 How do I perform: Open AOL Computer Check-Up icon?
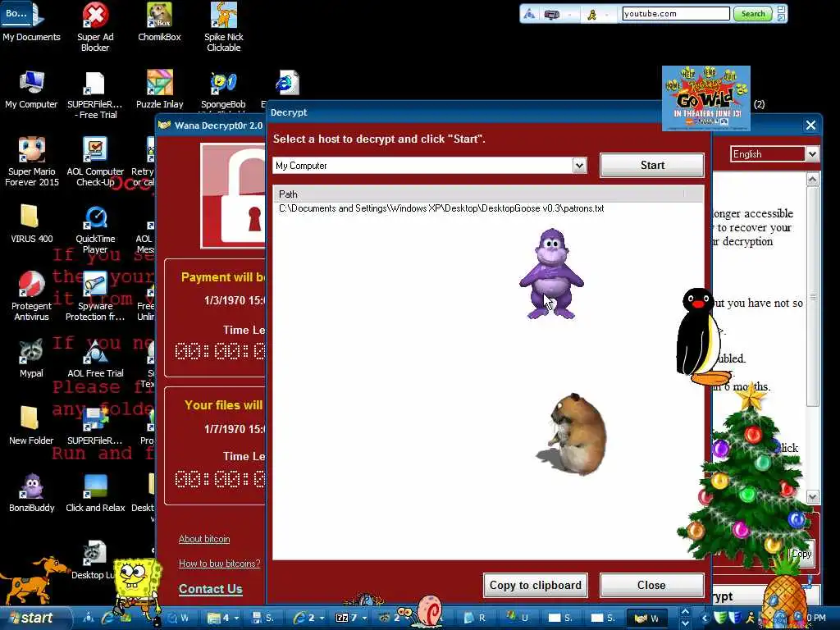tap(95, 162)
